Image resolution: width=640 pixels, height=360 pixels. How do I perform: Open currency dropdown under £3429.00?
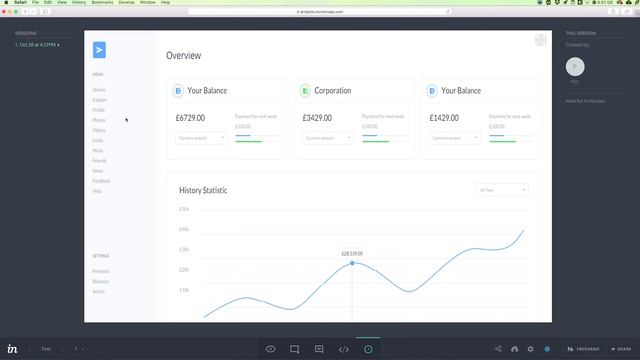pyautogui.click(x=328, y=138)
